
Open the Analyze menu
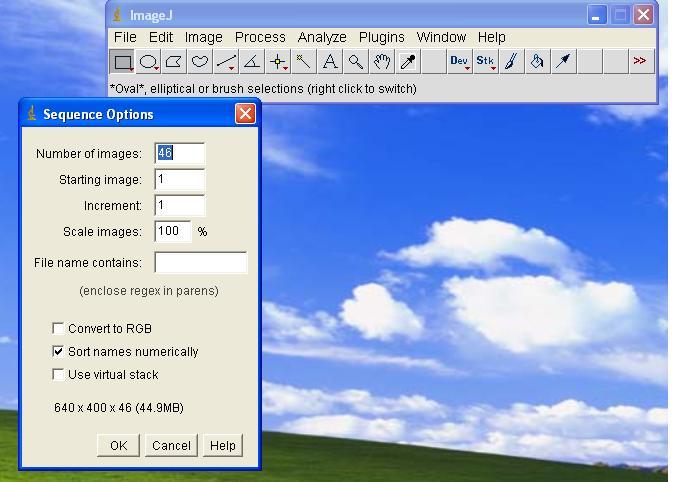322,37
